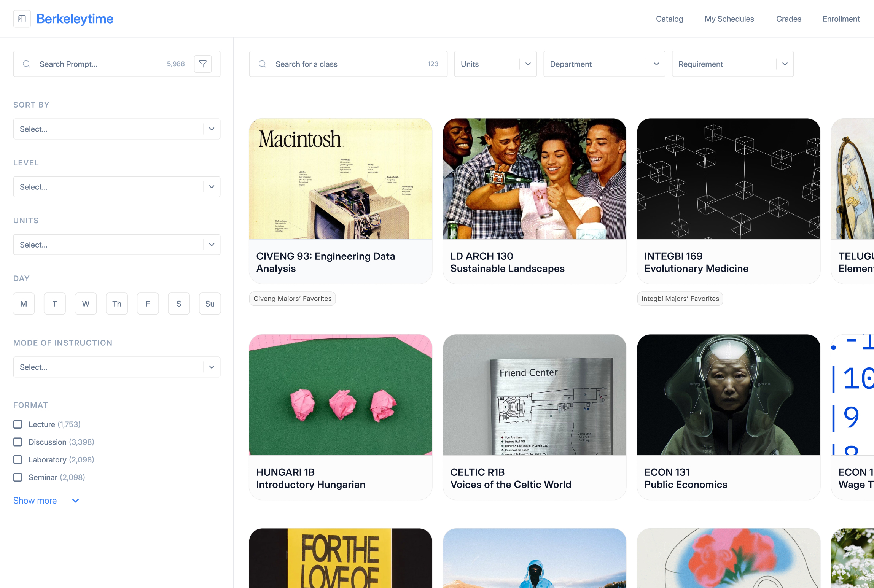Go to the Catalog page
The height and width of the screenshot is (588, 874).
coord(669,19)
